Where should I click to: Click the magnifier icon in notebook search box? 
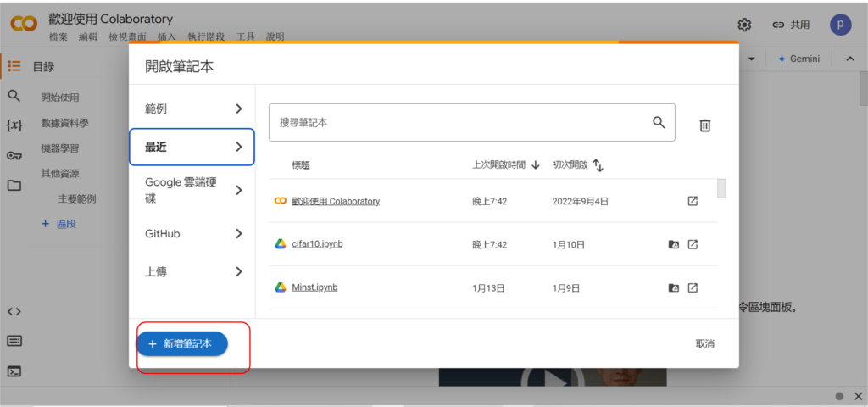point(659,122)
